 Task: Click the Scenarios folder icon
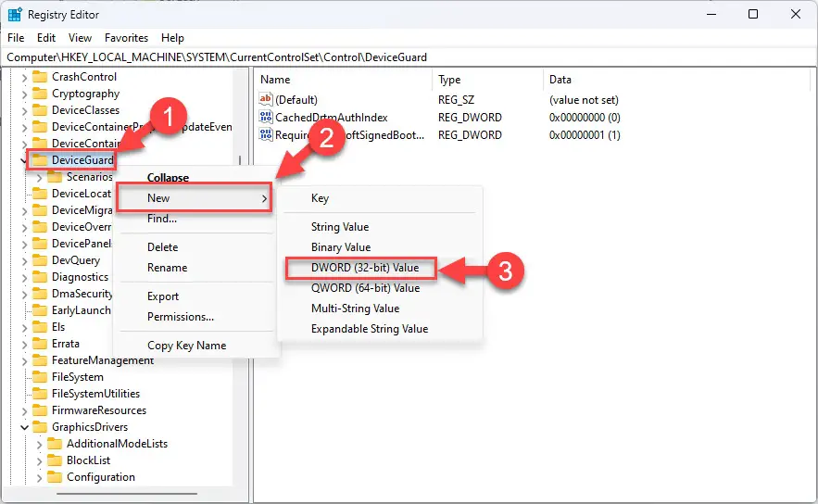(55, 177)
